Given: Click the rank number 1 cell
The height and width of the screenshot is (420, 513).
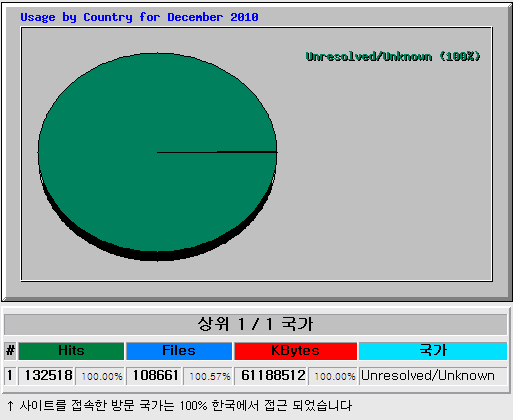Looking at the screenshot, I should click(10, 376).
